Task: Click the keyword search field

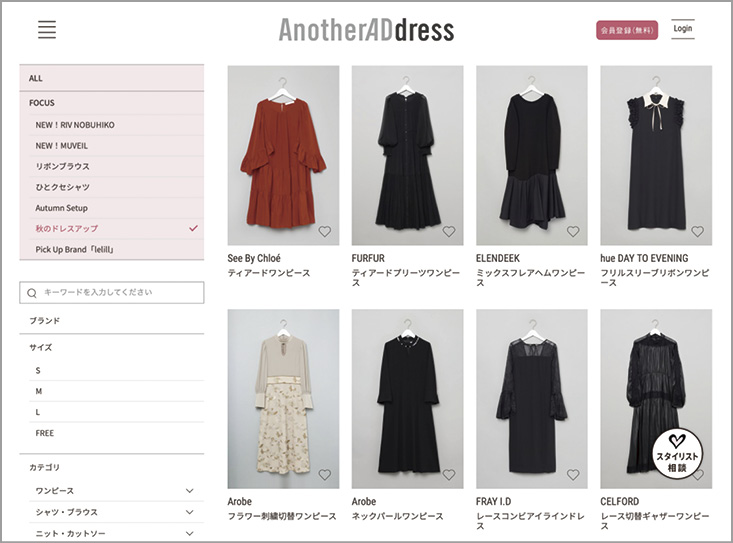Action: [112, 293]
